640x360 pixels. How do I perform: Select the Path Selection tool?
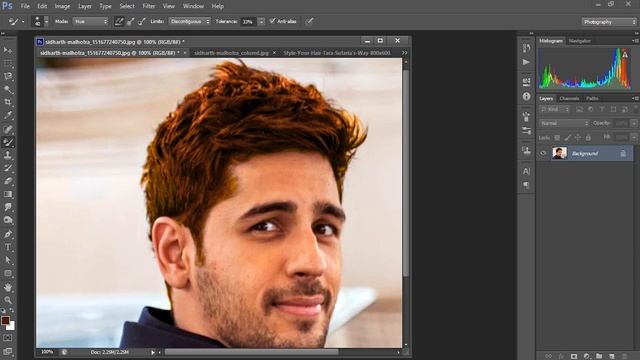[8, 260]
